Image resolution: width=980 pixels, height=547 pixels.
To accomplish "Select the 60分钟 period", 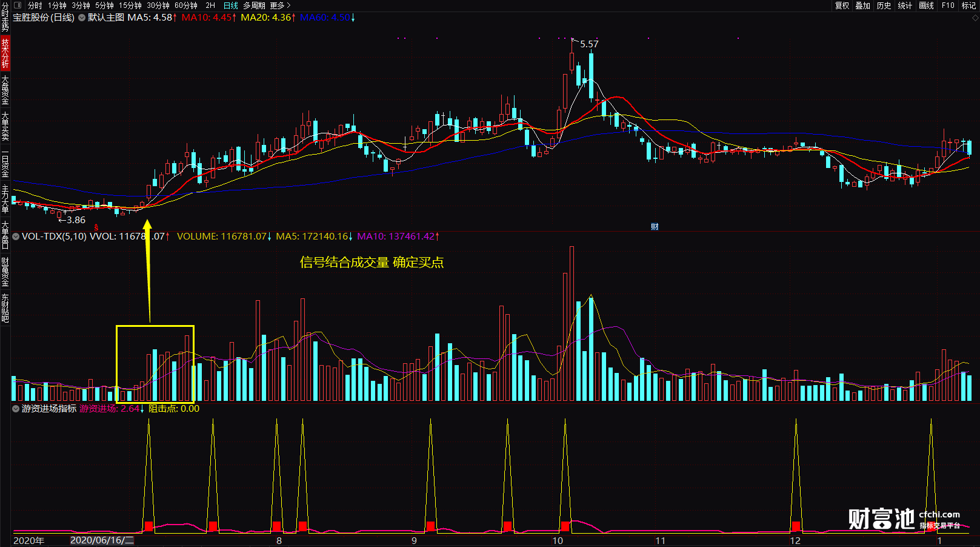I will point(186,5).
